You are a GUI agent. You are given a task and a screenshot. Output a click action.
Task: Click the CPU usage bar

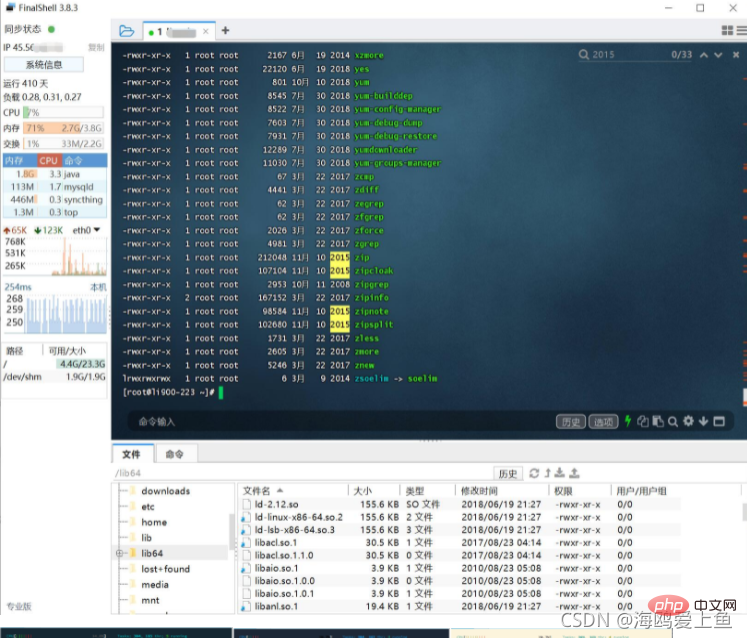[x=63, y=112]
